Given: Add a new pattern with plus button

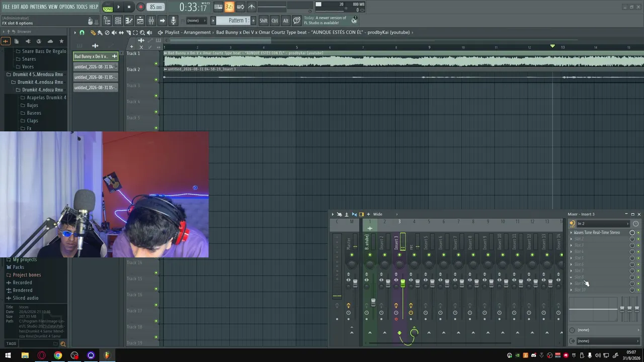Looking at the screenshot, I should [x=253, y=21].
